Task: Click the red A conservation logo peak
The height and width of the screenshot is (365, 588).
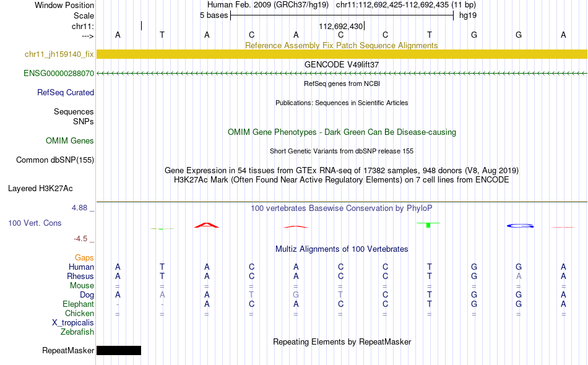Action: click(x=207, y=225)
